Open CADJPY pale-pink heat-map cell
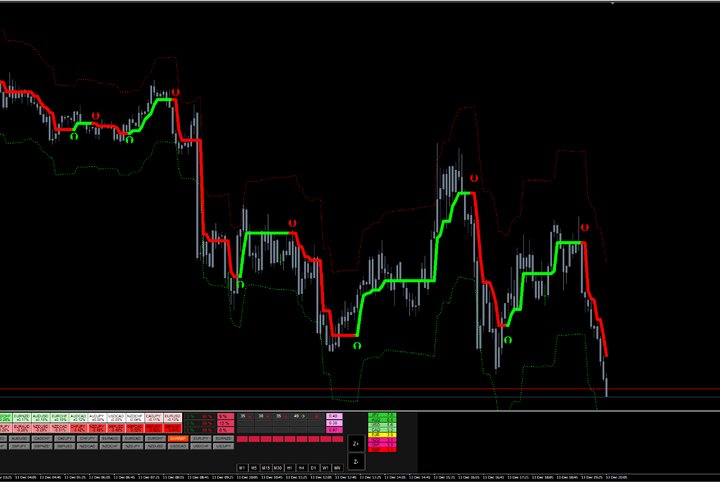Image resolution: width=720 pixels, height=482 pixels. point(154,417)
